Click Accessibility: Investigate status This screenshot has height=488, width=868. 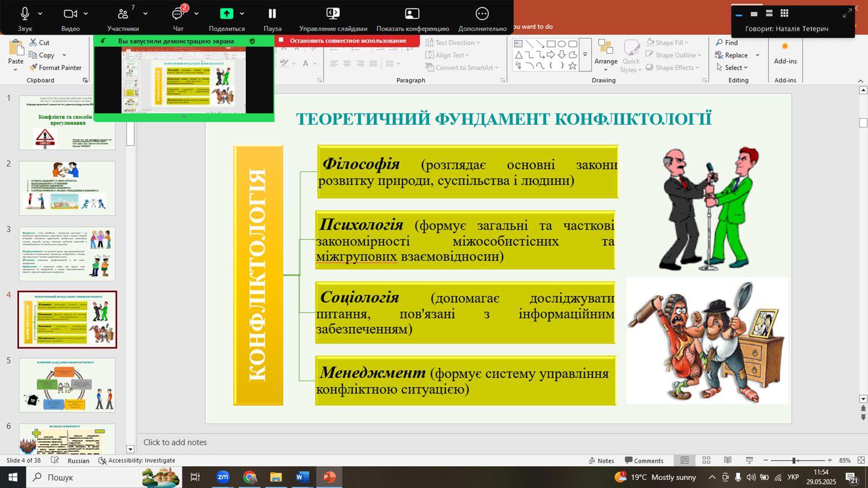point(137,460)
